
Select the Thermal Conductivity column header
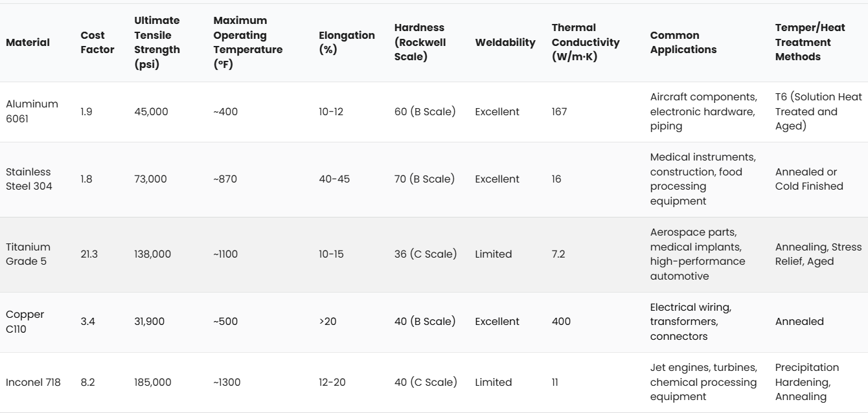(x=586, y=43)
